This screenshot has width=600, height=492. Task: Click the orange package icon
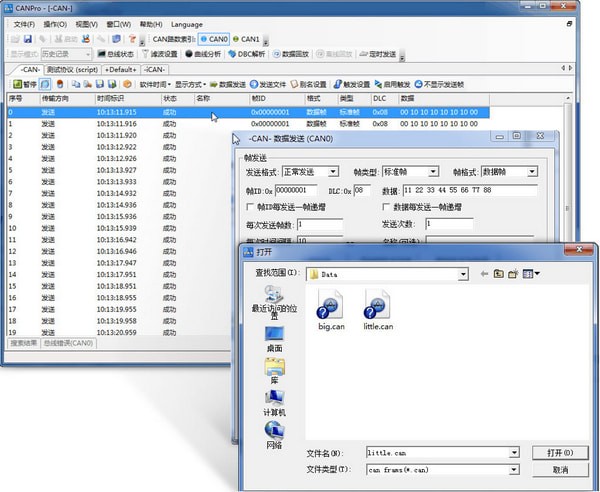coord(127,84)
